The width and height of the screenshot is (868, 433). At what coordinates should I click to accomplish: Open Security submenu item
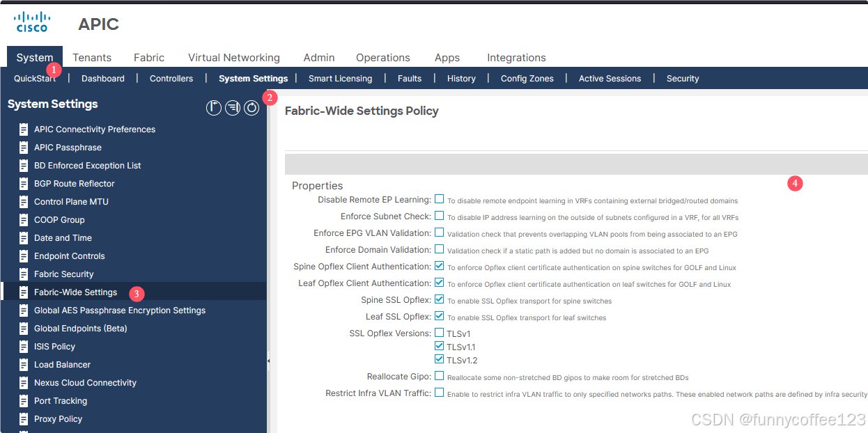coord(683,79)
